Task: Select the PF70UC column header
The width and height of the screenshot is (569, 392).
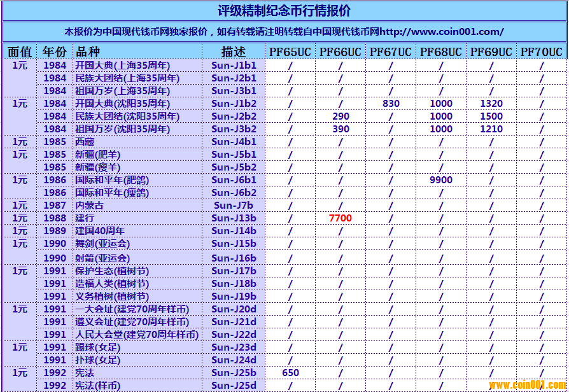Action: (541, 52)
